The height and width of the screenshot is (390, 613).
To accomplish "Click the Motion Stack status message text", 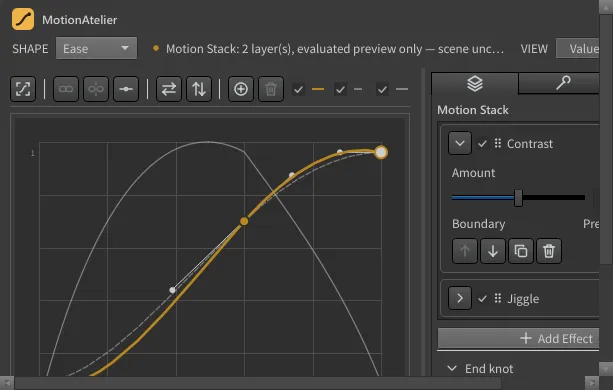I will coord(335,49).
